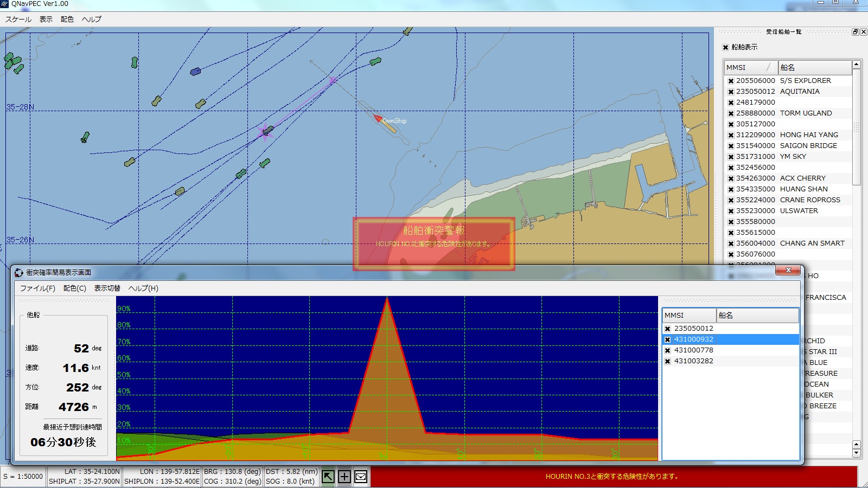Uncheck MMSI 354263000 ACX CHERRY
Screen dimensions: 868x488
[731, 178]
